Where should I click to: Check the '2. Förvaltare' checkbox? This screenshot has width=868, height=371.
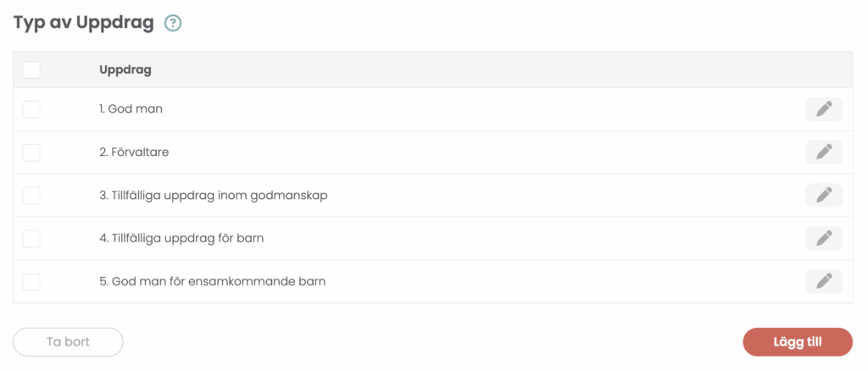pyautogui.click(x=31, y=152)
